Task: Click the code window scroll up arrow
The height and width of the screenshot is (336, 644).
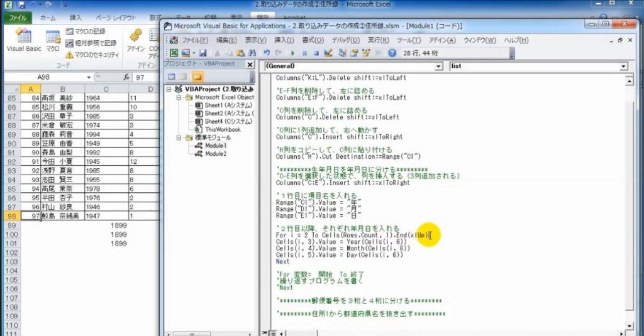Action: pos(629,81)
